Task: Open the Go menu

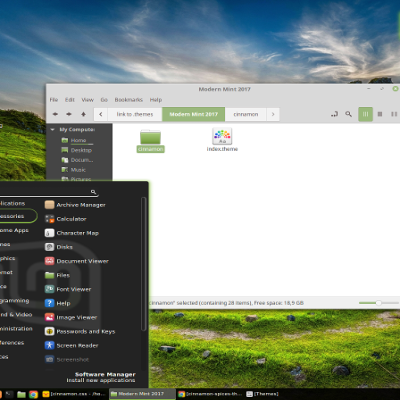Action: 104,100
